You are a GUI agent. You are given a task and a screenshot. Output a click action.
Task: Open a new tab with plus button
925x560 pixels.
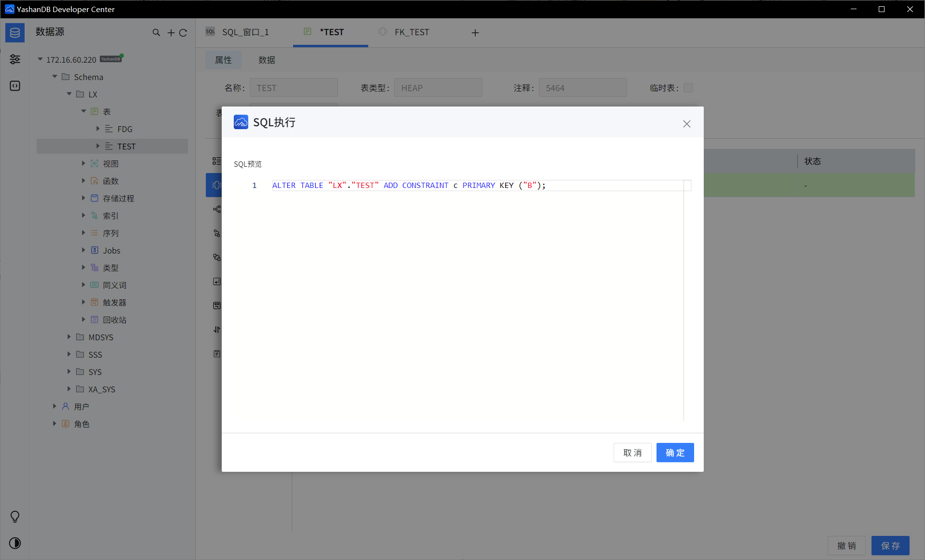click(x=475, y=33)
